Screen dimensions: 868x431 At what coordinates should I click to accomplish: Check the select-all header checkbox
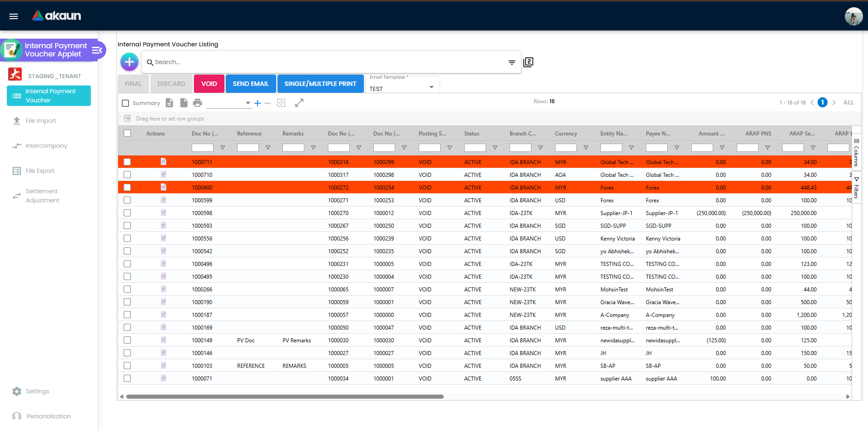pos(127,133)
